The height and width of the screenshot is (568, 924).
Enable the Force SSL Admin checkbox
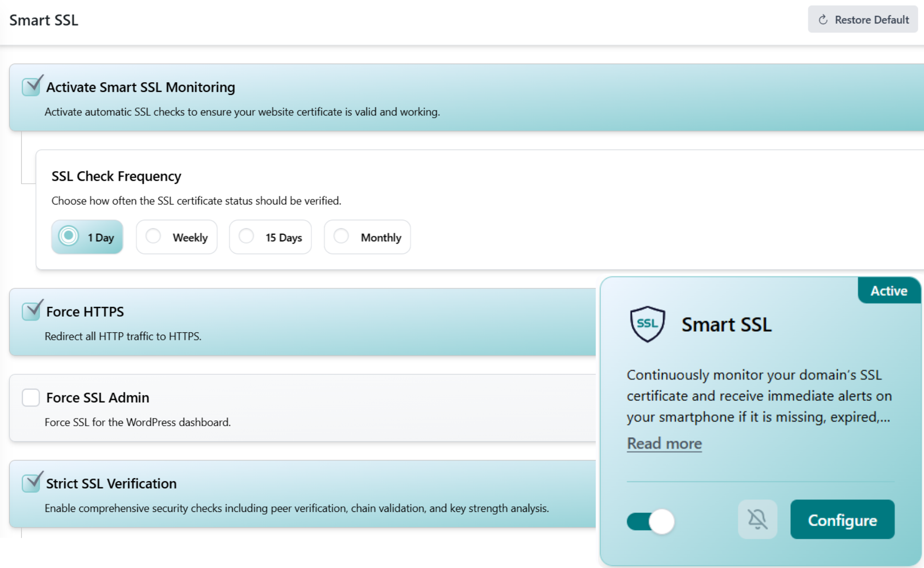click(x=31, y=397)
